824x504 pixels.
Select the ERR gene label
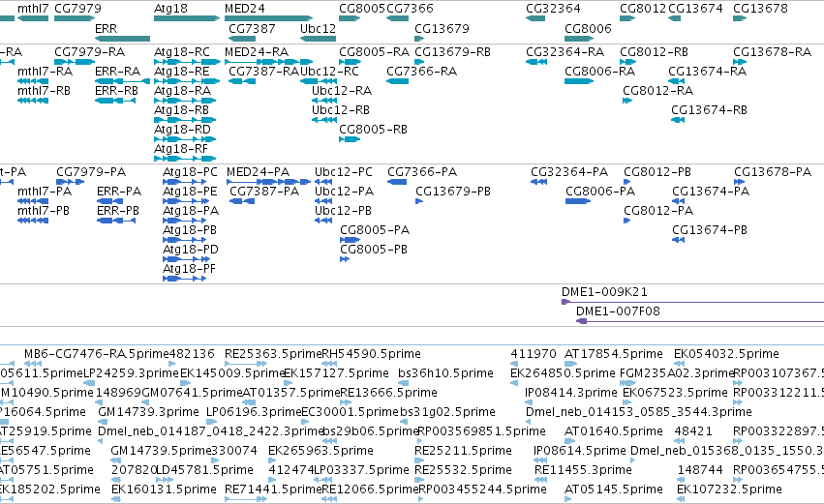[x=107, y=28]
